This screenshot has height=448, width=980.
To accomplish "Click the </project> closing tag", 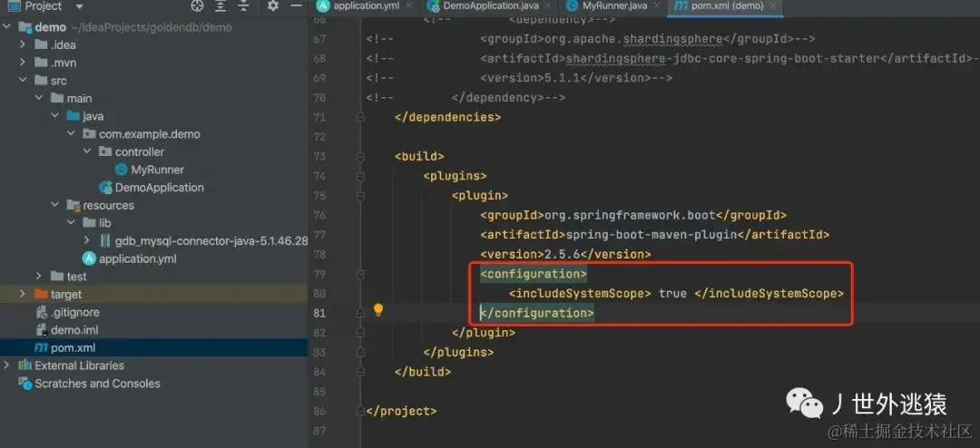I will 401,411.
